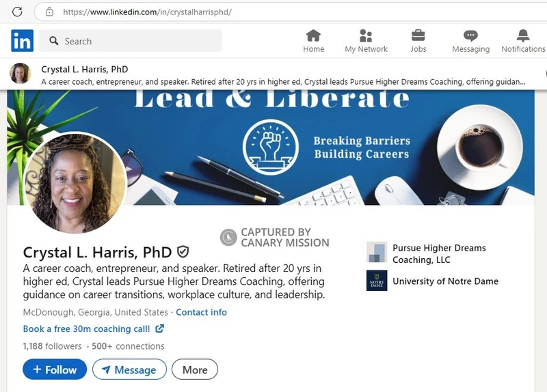Image resolution: width=547 pixels, height=392 pixels.
Task: Open the Book a free 30m coaching call link
Action: point(87,329)
